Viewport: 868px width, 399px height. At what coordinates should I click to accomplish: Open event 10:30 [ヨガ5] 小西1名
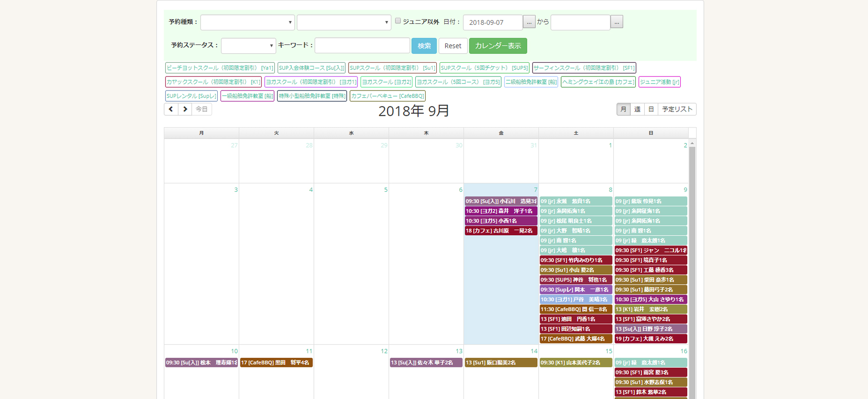501,221
